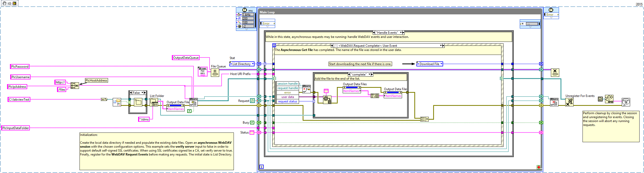Select the Unregister For Events node
Image resolution: width=644 pixels, height=173 pixels.
(569, 102)
